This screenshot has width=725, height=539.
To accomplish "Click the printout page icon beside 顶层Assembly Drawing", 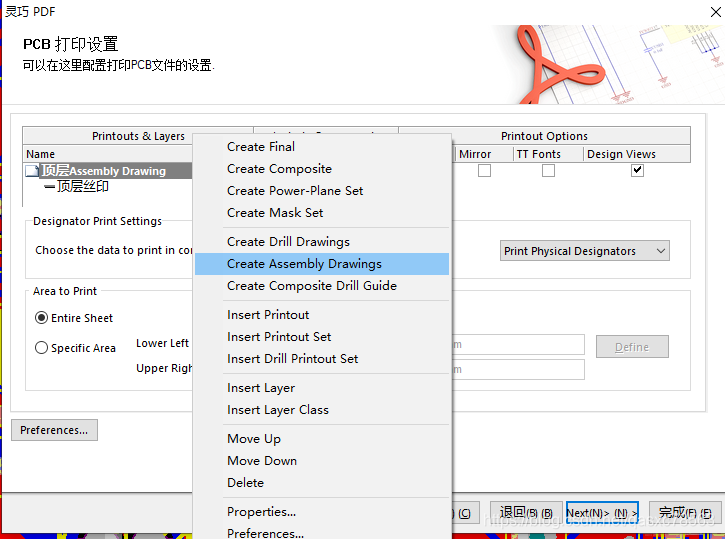I will coord(33,171).
